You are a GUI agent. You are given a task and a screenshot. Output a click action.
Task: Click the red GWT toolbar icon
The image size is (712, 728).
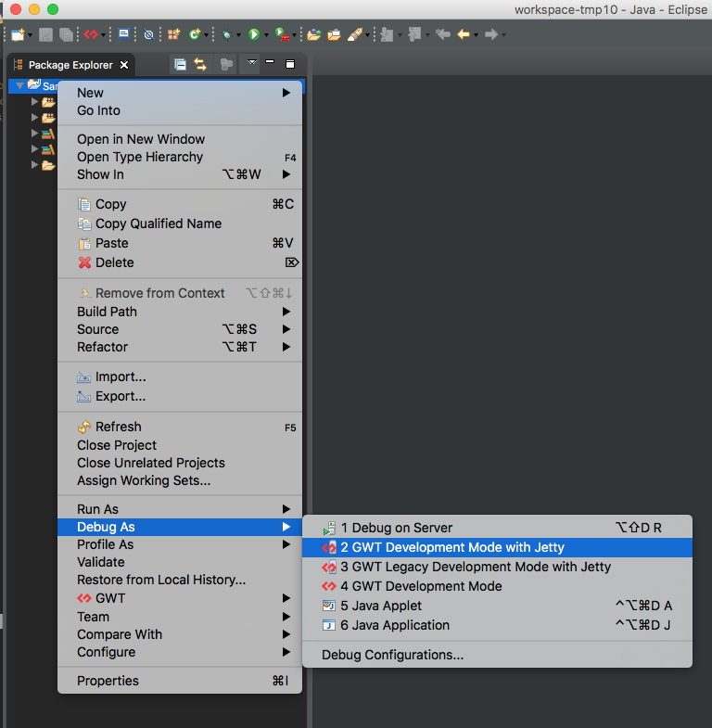91,35
